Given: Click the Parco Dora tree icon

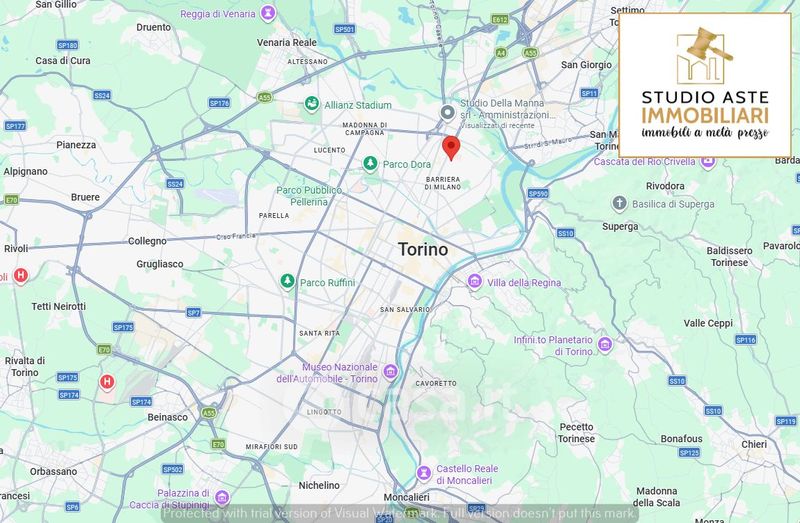Looking at the screenshot, I should 370,164.
